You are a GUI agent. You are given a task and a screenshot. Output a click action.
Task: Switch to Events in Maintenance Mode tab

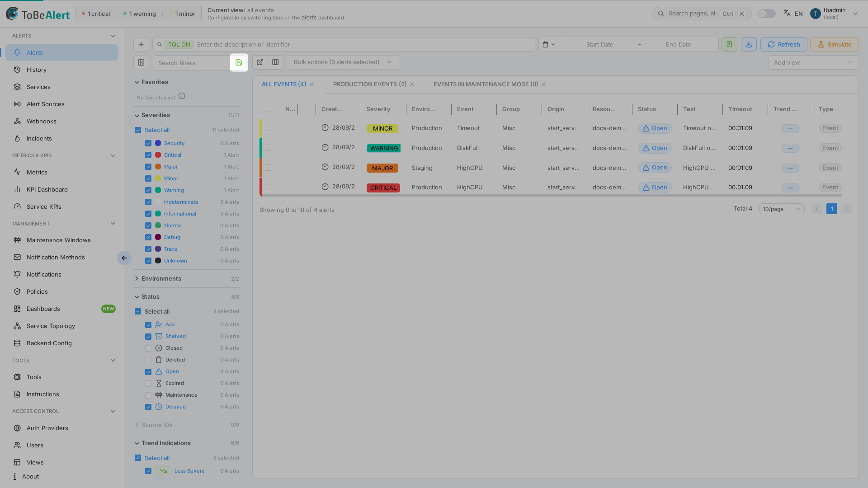486,84
